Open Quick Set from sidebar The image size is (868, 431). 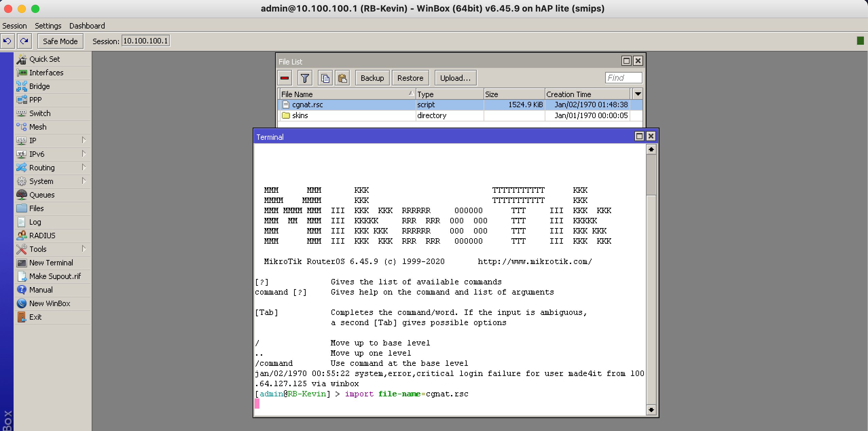coord(53,59)
